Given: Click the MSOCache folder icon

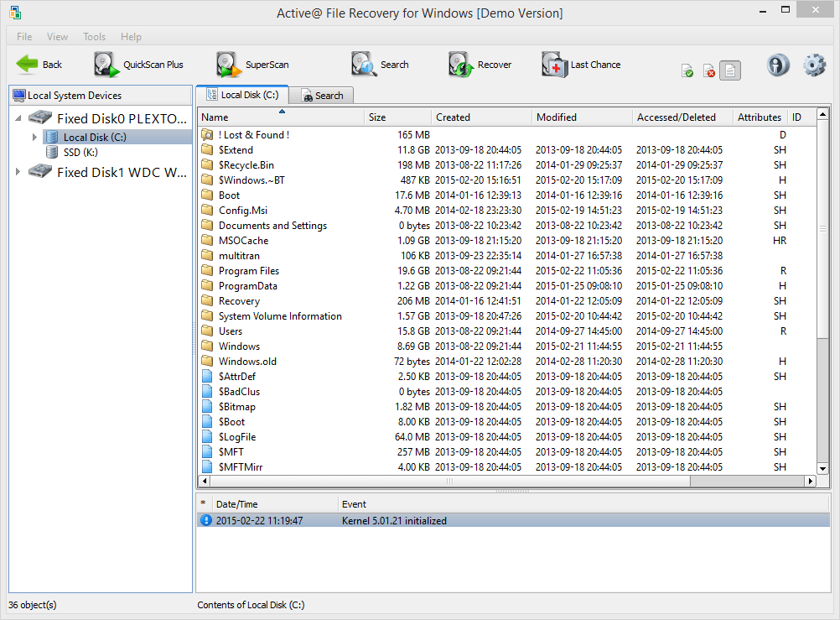Looking at the screenshot, I should pos(207,240).
